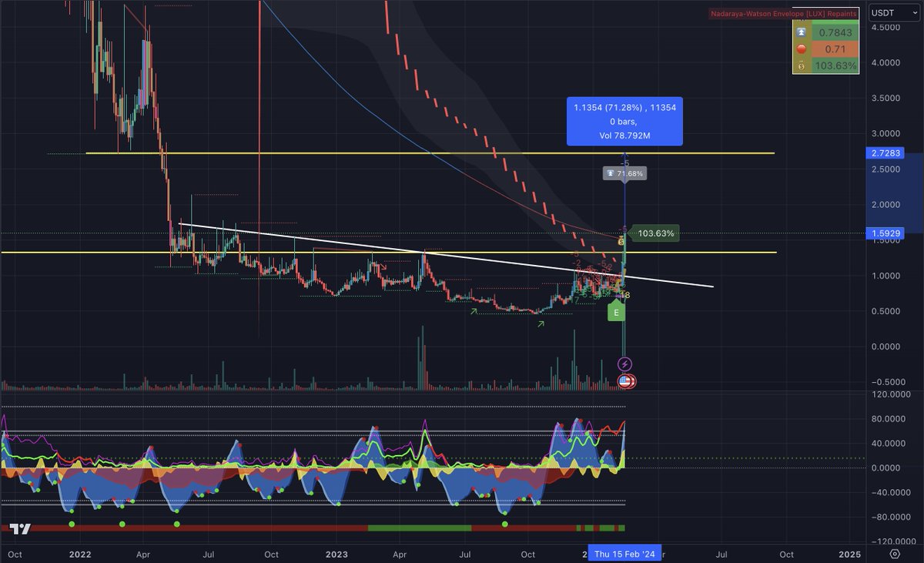
Task: Click the purple lightning bolt event icon
Action: [625, 364]
